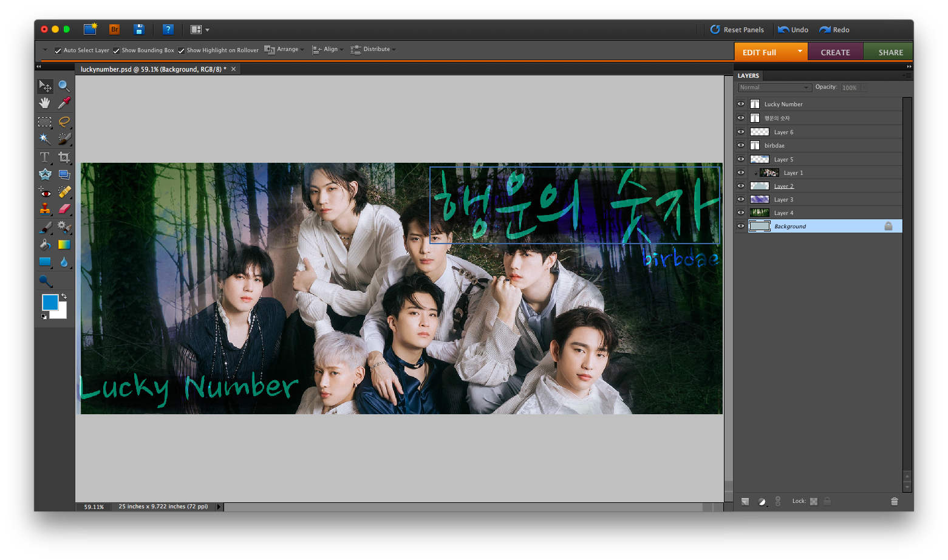948x560 pixels.
Task: Hide the birbdae layer
Action: tap(741, 145)
